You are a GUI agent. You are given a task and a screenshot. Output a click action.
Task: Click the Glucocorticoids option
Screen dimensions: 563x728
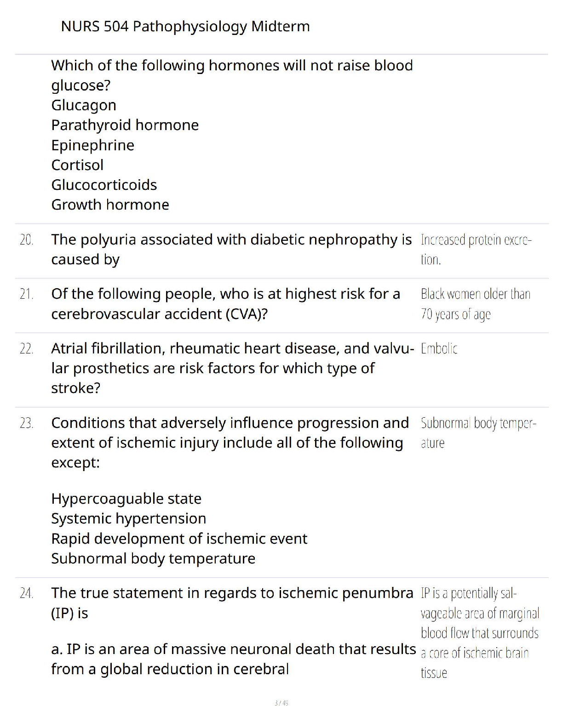pos(104,185)
